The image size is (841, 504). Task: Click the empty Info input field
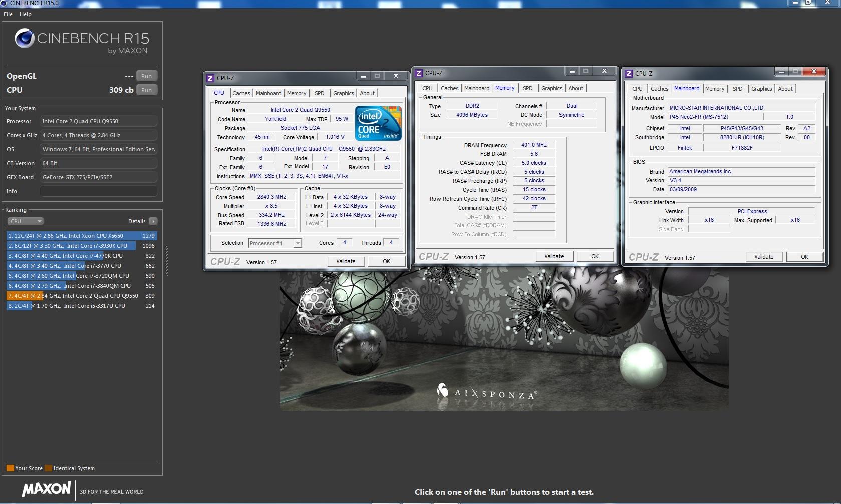(x=98, y=191)
